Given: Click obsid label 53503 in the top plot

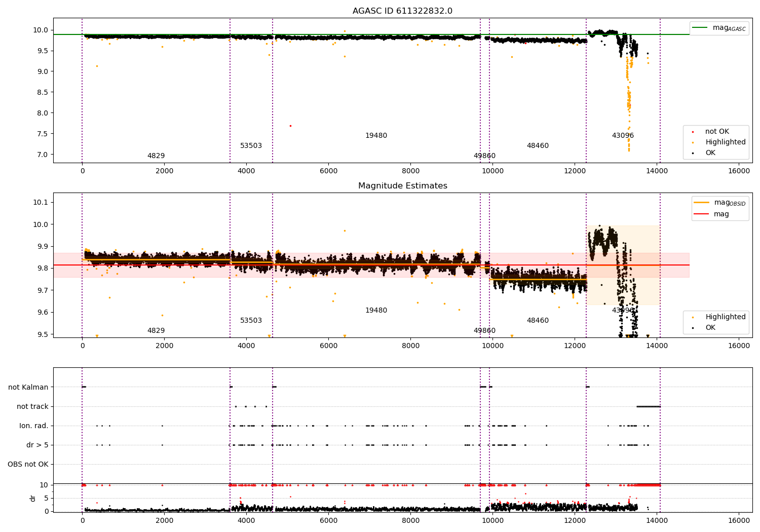Looking at the screenshot, I should (251, 146).
